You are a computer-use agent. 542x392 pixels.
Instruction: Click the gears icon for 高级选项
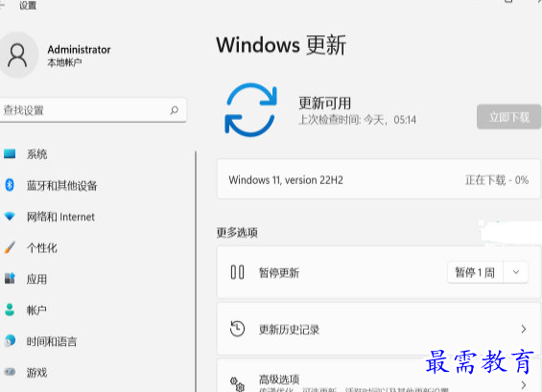click(x=237, y=384)
